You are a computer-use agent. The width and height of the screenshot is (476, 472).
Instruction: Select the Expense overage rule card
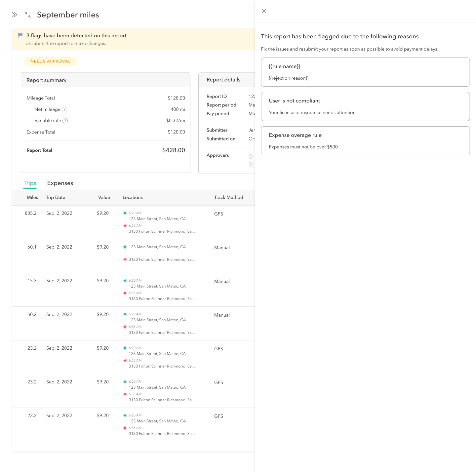coord(365,141)
